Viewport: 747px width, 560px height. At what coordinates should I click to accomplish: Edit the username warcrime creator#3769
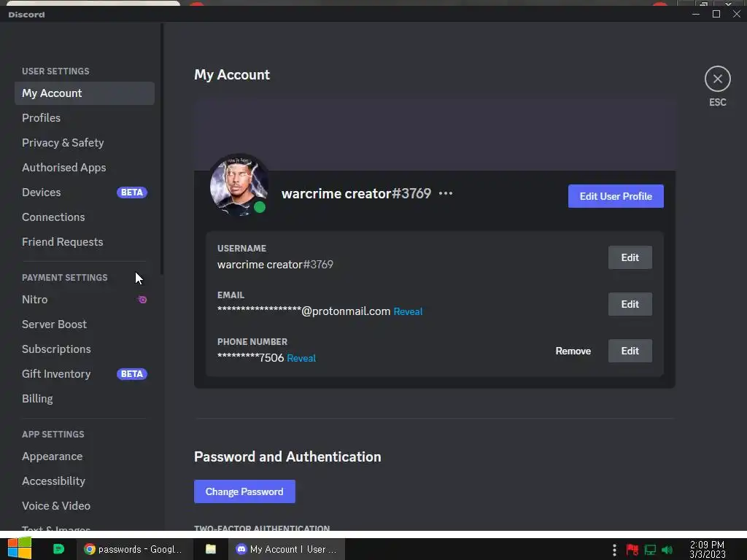click(x=630, y=257)
